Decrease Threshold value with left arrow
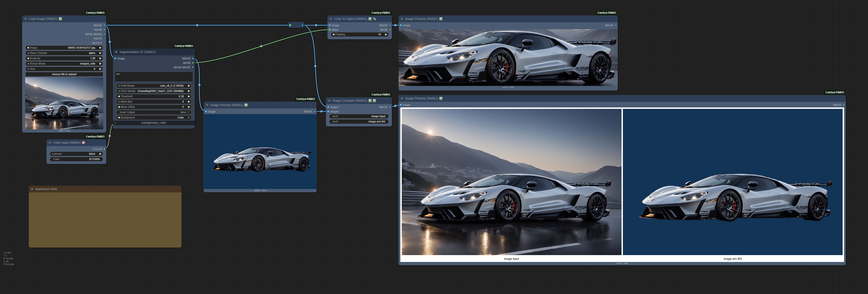The image size is (868, 294). coord(119,97)
